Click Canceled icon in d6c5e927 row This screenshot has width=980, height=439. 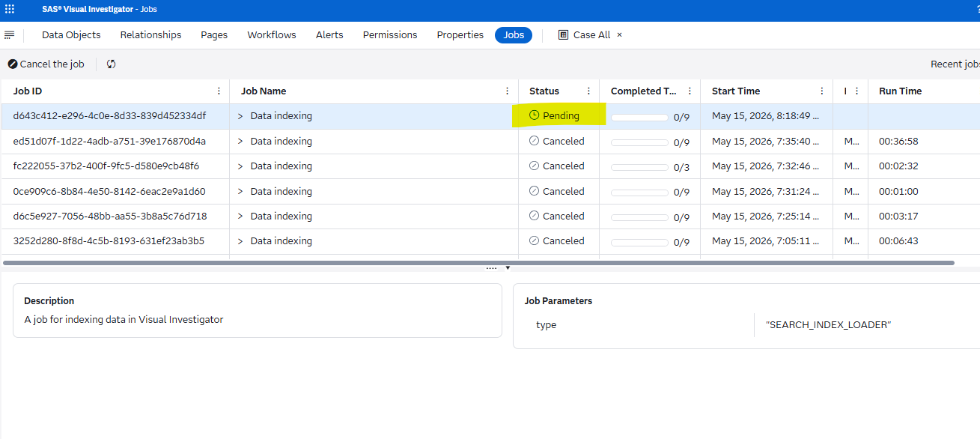point(534,216)
